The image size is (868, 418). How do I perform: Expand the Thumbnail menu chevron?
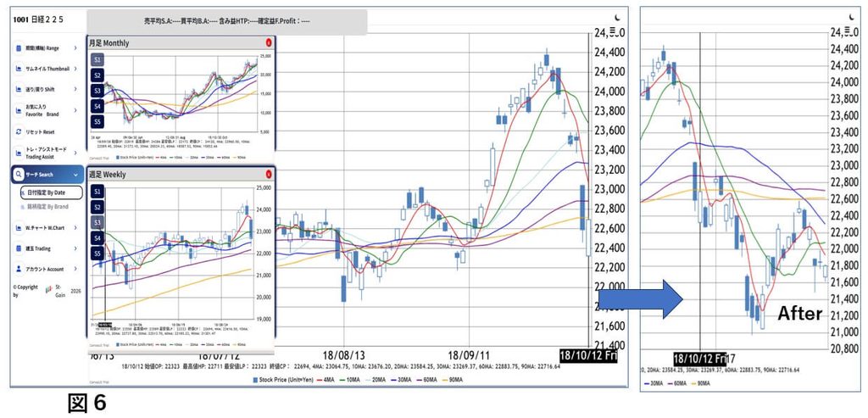(x=75, y=69)
